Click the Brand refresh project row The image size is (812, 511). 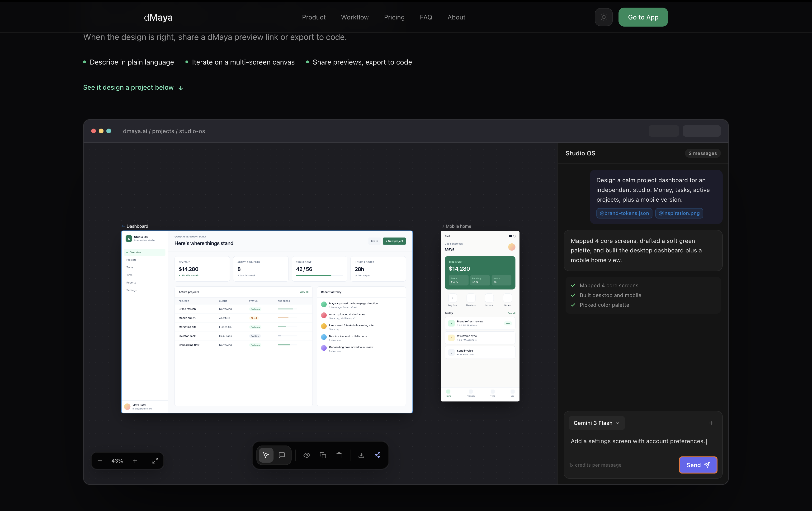point(243,309)
